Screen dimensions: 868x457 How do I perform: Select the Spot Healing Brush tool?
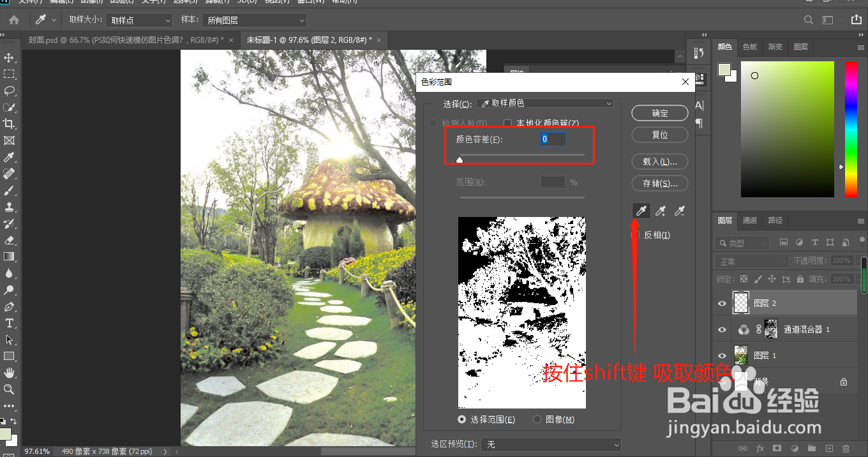pos(9,174)
